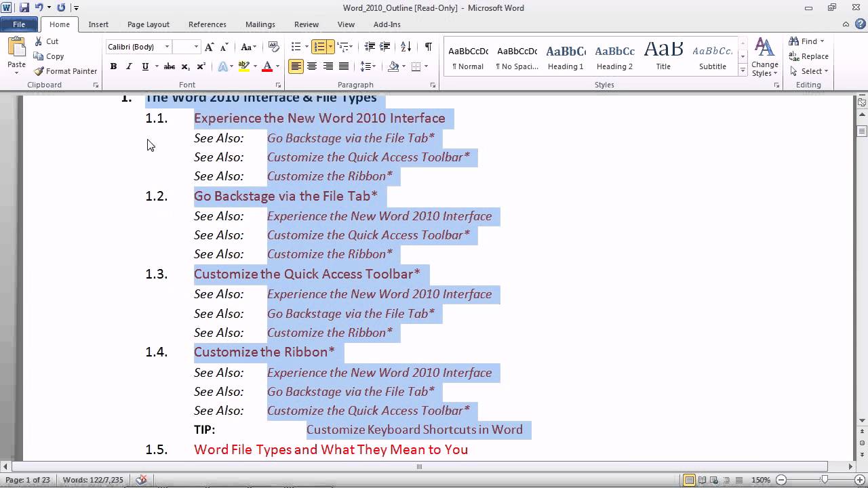Open the font name dropdown
Viewport: 868px width, 488px height.
[167, 47]
